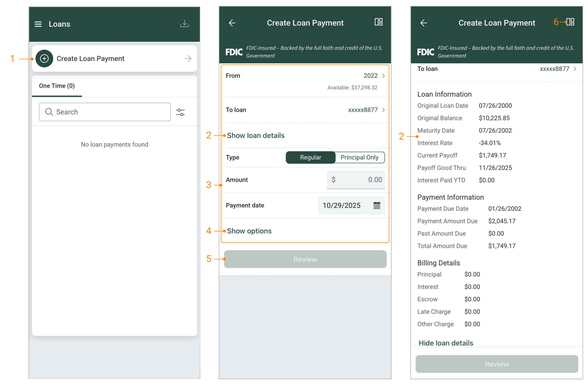Switch to the One Time (0) tab
This screenshot has height=388, width=588.
57,86
